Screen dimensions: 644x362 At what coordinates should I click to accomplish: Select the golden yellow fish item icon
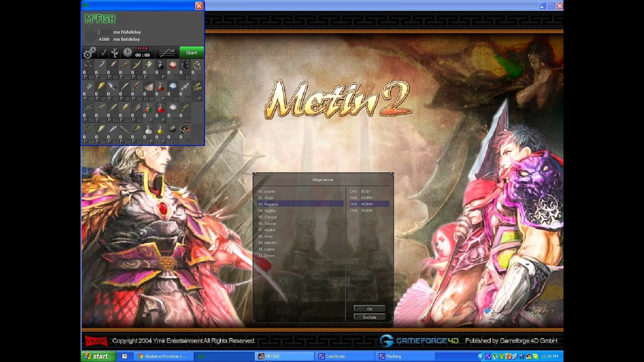101,86
